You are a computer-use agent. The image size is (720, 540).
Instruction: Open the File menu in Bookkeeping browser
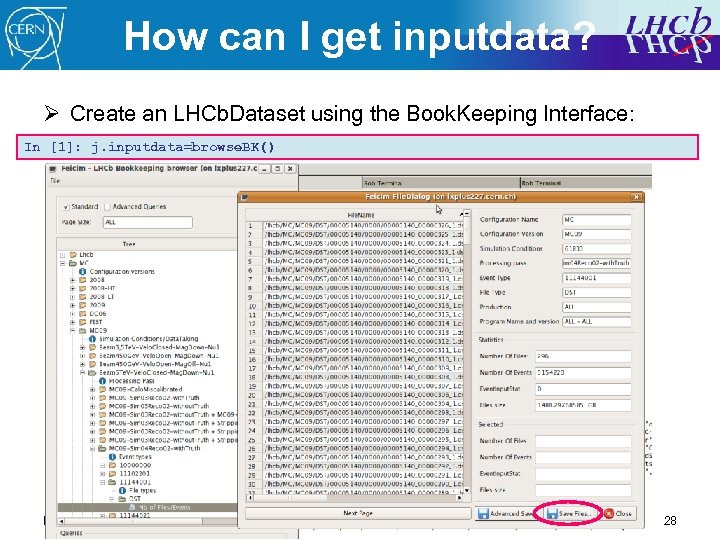click(x=55, y=181)
